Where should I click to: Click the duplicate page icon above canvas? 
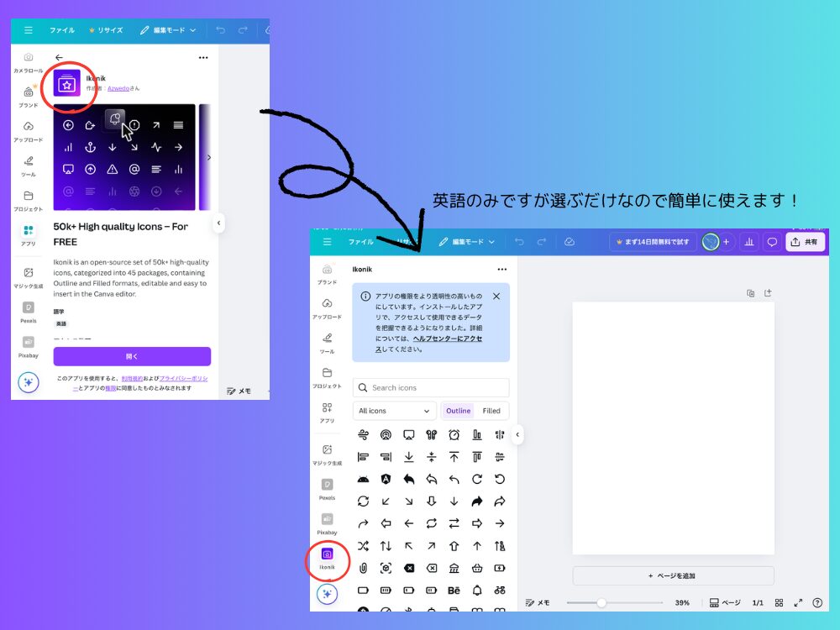click(x=750, y=293)
